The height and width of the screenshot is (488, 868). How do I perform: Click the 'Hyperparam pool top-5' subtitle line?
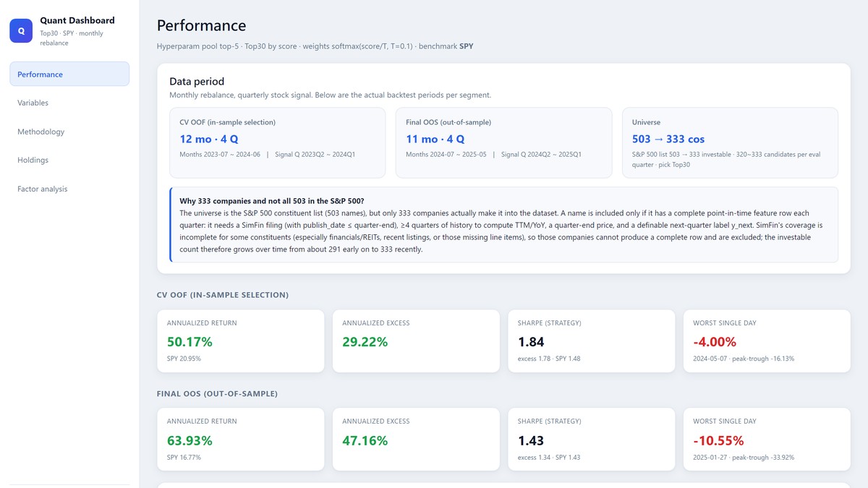click(315, 46)
